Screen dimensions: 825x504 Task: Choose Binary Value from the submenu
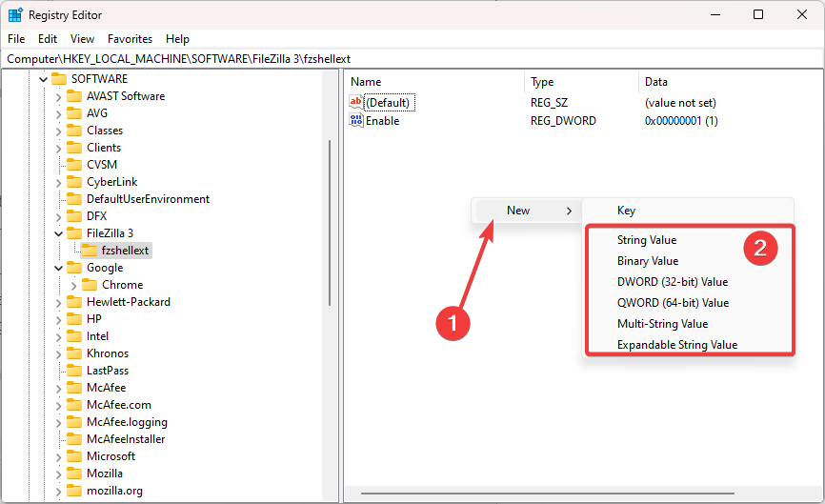click(648, 261)
